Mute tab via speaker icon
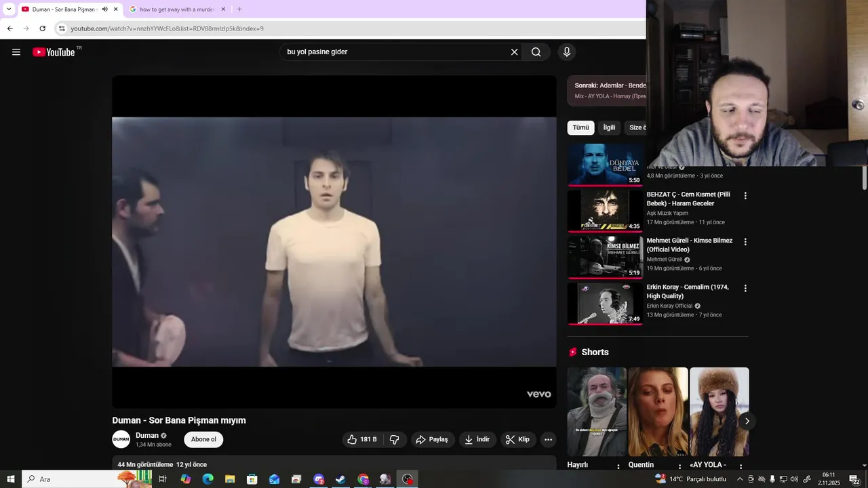Screen dimensions: 868x488 click(x=104, y=9)
